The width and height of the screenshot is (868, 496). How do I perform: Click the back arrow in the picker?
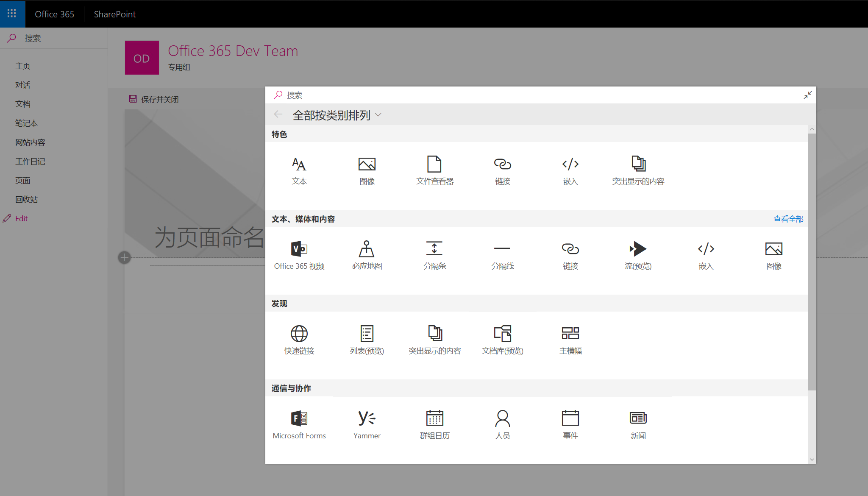(x=278, y=114)
